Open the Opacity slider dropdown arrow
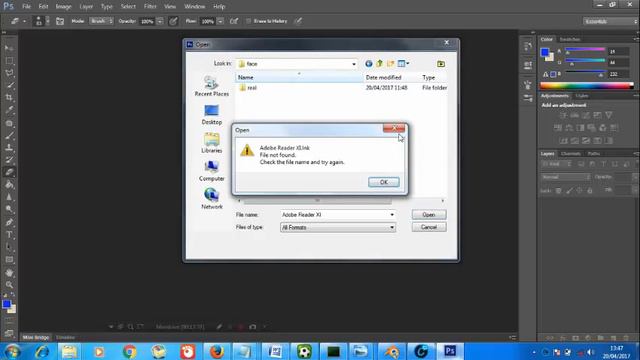This screenshot has width=640, height=360. tap(160, 21)
